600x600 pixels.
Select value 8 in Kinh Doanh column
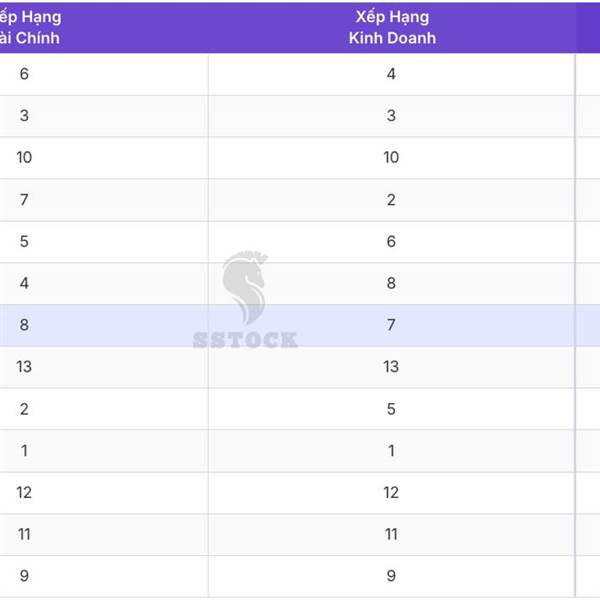[391, 283]
